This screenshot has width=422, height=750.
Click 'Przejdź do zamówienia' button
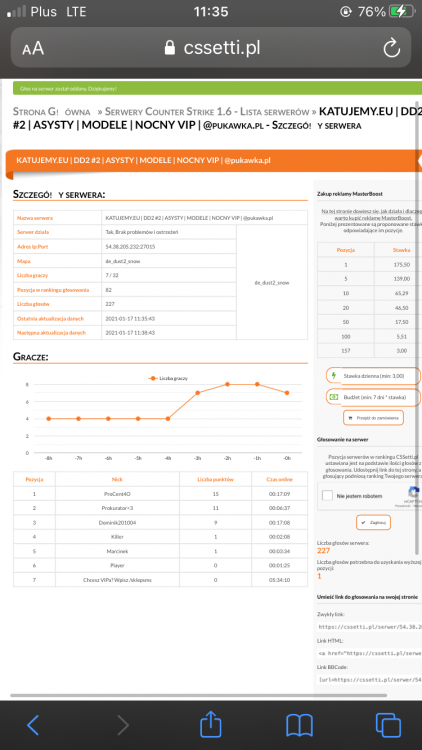click(373, 417)
